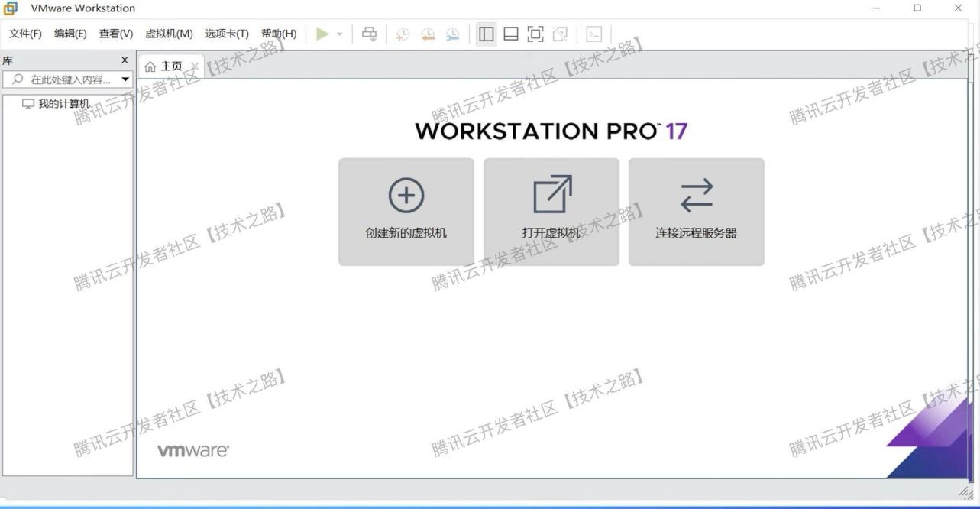This screenshot has width=980, height=509.
Task: Expand the Power On button dropdown arrow
Action: pos(339,34)
